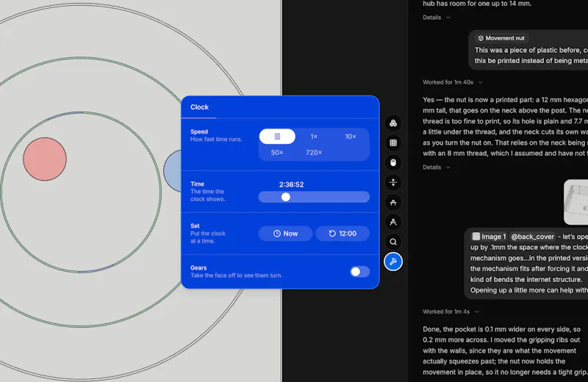Expand Worked for 1m 40s
588x382 pixels.
coord(453,82)
